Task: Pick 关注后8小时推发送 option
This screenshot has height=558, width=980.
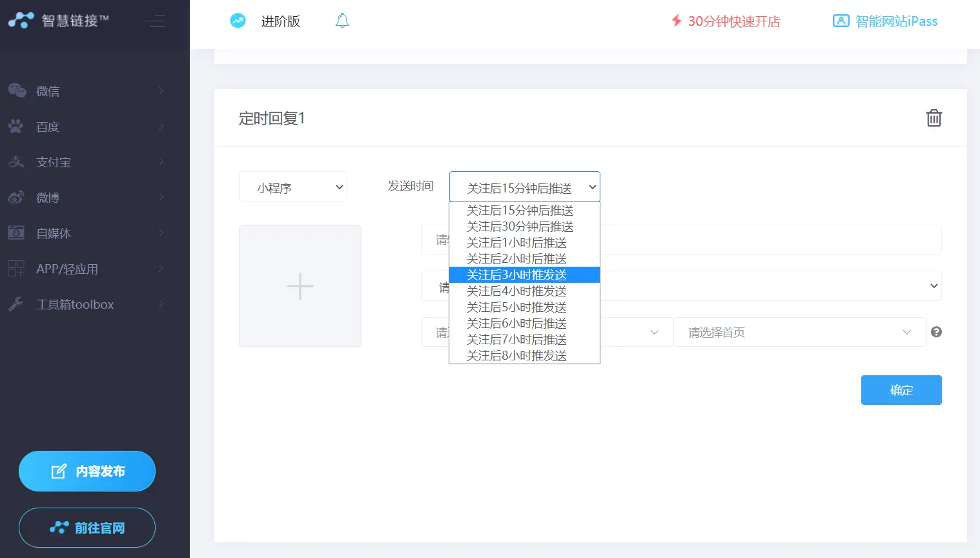Action: (x=517, y=356)
